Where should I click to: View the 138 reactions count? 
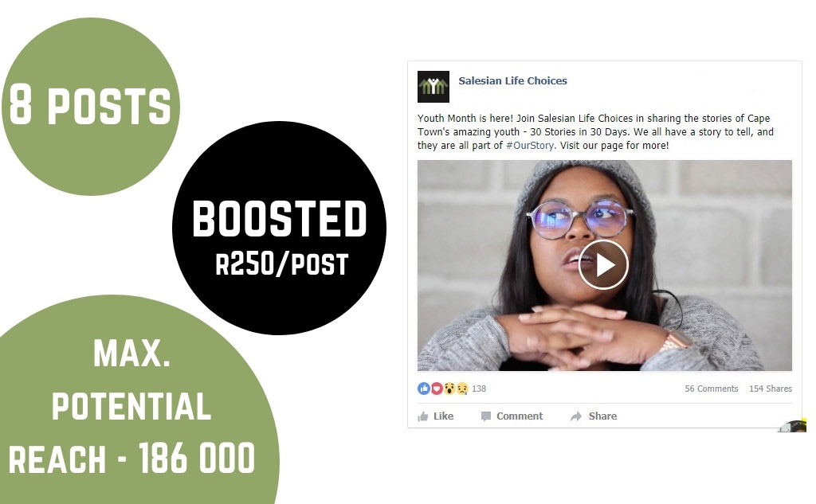point(479,389)
